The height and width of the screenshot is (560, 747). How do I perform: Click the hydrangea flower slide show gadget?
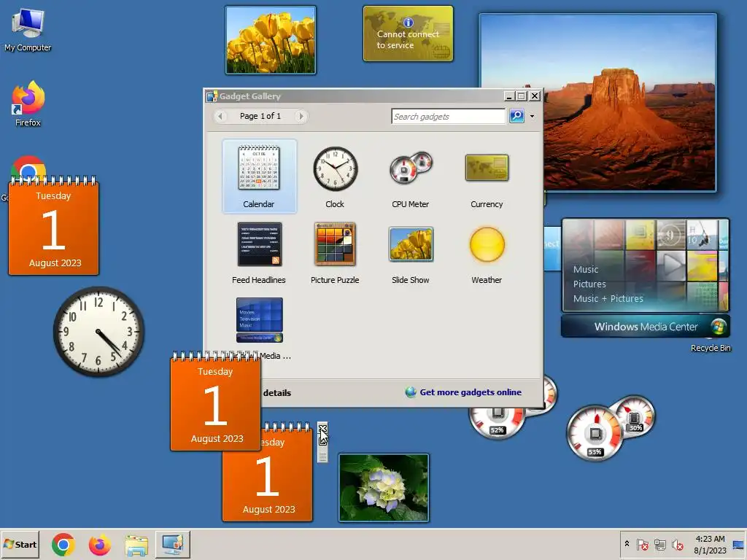click(x=384, y=488)
